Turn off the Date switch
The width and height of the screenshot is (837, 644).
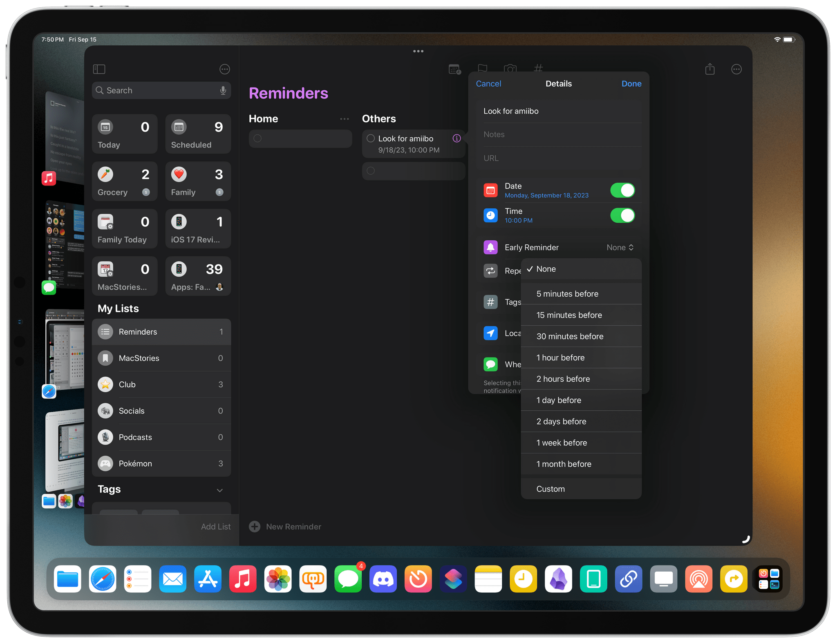pos(622,190)
